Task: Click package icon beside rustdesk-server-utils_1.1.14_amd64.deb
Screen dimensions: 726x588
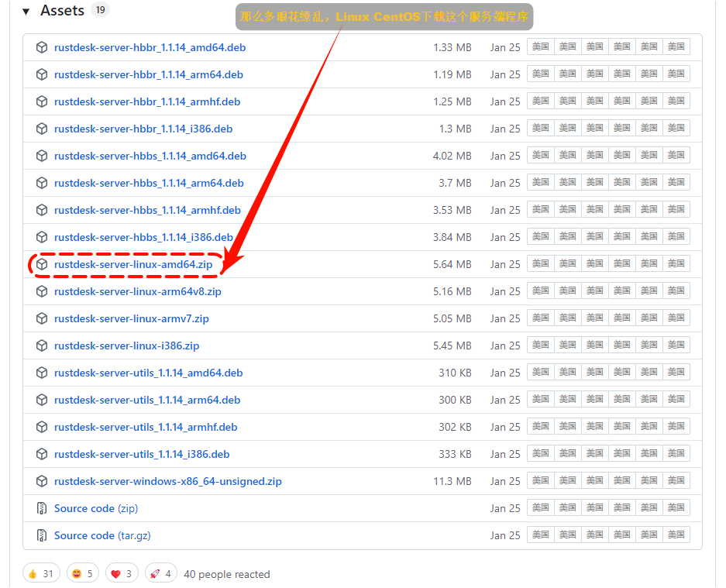Action: pyautogui.click(x=42, y=373)
